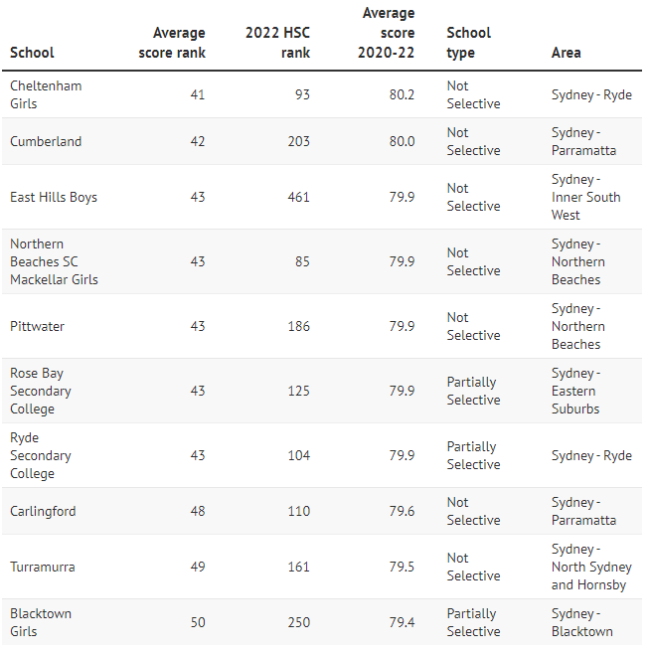Screen dimensions: 650x654
Task: Click the School type column header
Action: click(x=469, y=43)
